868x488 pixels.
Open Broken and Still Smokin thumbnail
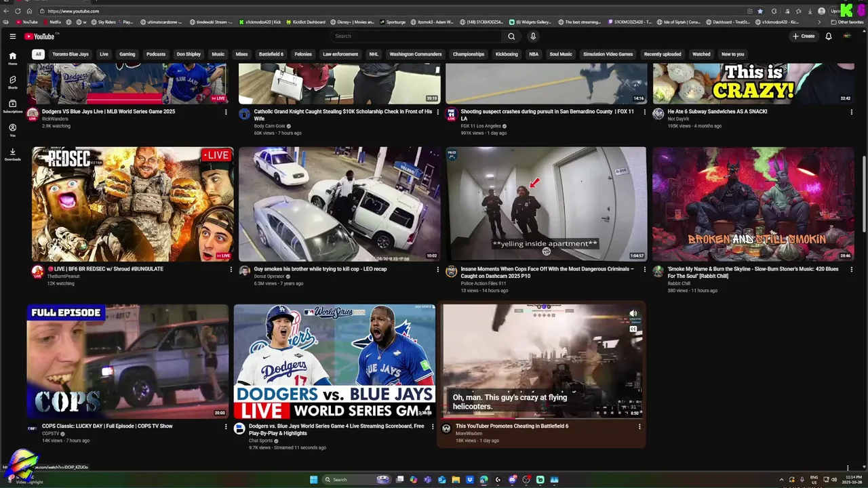coord(753,204)
